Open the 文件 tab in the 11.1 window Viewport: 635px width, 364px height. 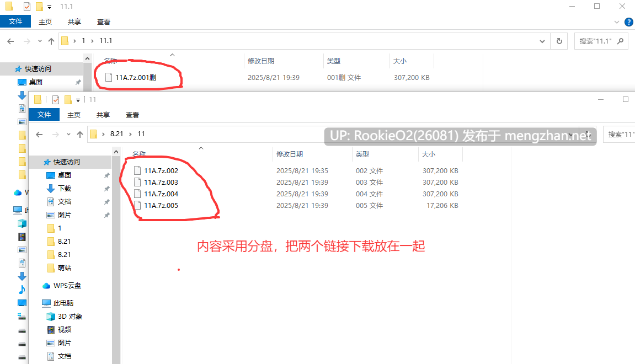15,22
